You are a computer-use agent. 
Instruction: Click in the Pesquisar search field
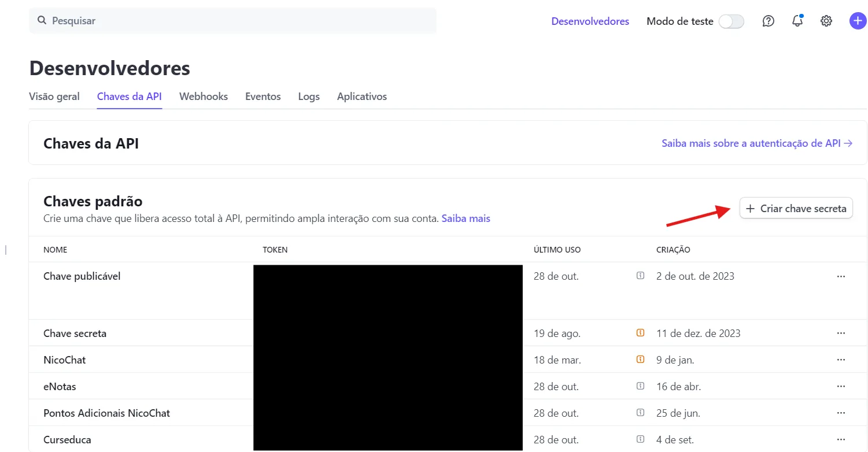[x=232, y=20]
